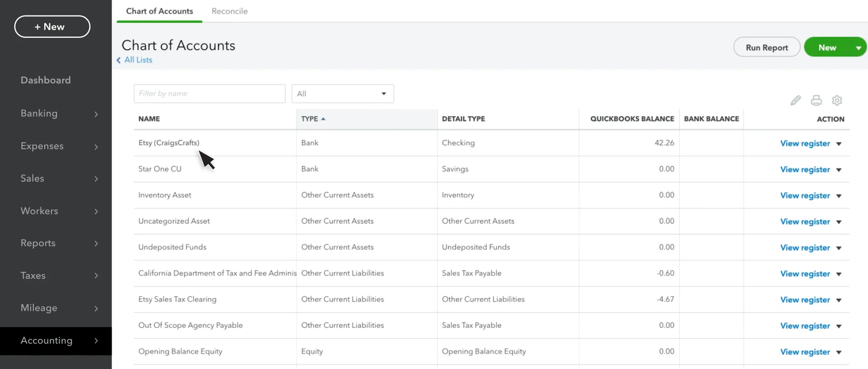This screenshot has height=369, width=868.
Task: Open action dropdown for Undeposited Funds row
Action: tap(839, 248)
